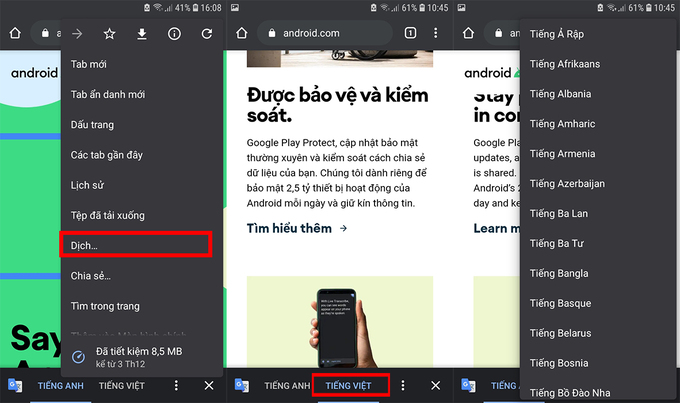Image resolution: width=680 pixels, height=403 pixels.
Task: Choose Chia sẻ... from the menu
Action: click(141, 276)
